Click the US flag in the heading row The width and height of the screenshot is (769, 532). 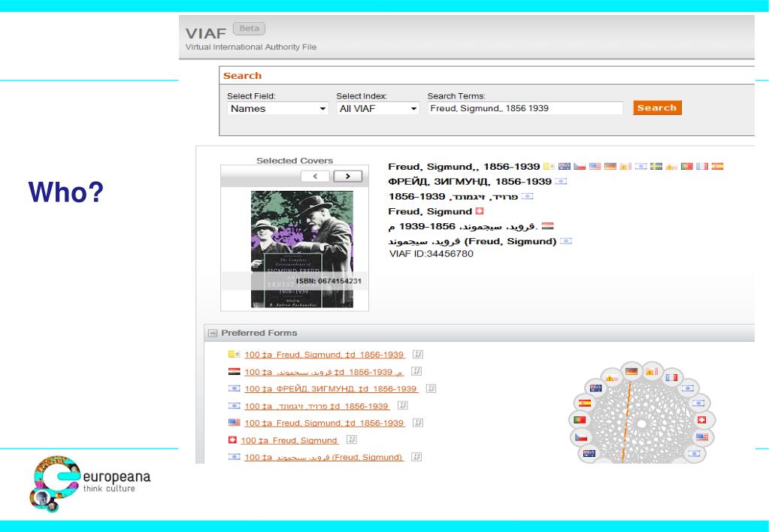point(595,166)
